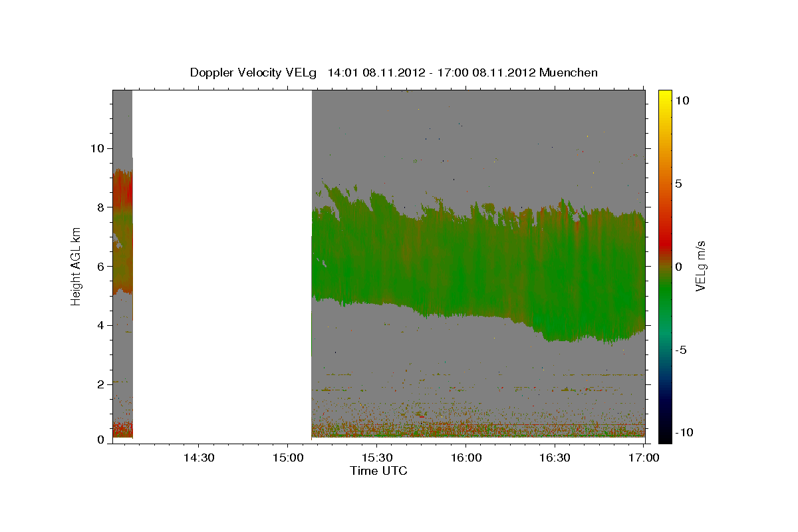Click the height axis value 4
The width and height of the screenshot is (798, 532).
(102, 325)
